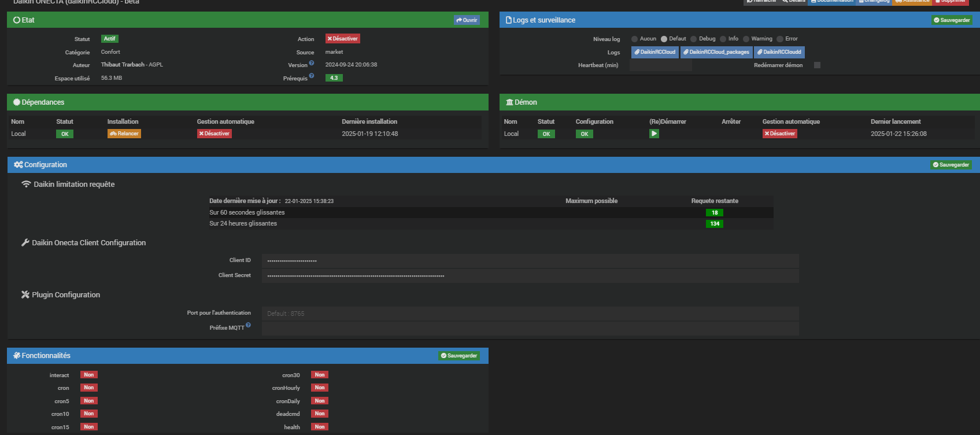Disable automatic management of the Démon

779,134
